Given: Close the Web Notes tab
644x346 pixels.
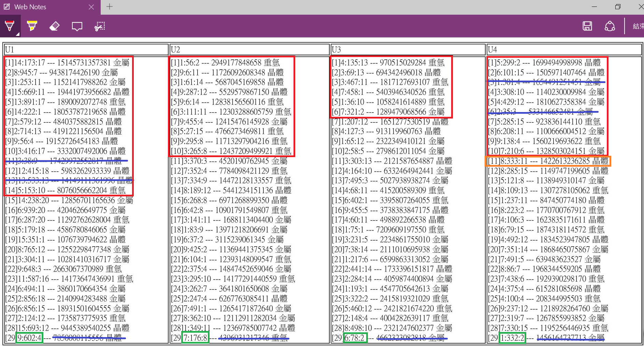Looking at the screenshot, I should click(91, 7).
